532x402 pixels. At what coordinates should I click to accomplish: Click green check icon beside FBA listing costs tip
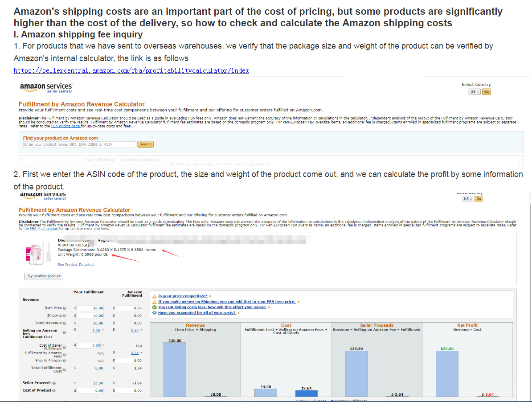click(x=154, y=308)
